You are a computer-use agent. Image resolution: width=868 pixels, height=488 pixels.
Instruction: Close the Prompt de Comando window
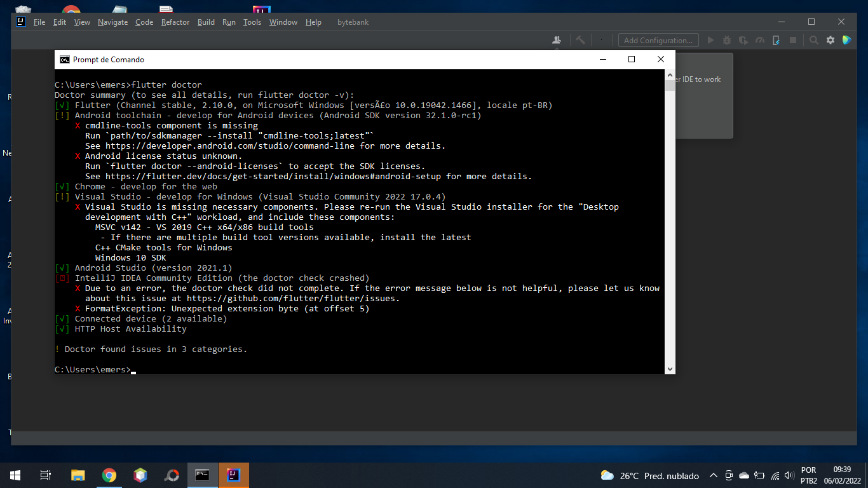pyautogui.click(x=661, y=59)
